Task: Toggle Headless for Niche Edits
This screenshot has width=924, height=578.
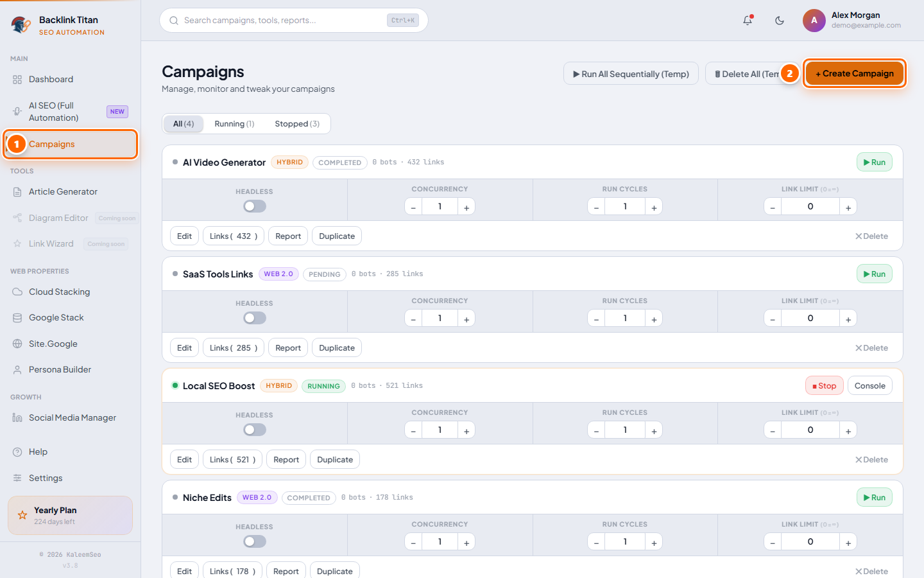Action: point(255,541)
